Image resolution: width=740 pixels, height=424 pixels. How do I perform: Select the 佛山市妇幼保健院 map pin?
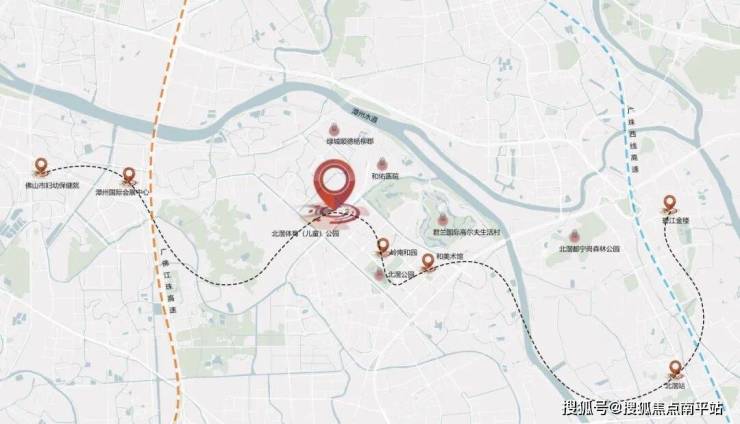tap(42, 166)
